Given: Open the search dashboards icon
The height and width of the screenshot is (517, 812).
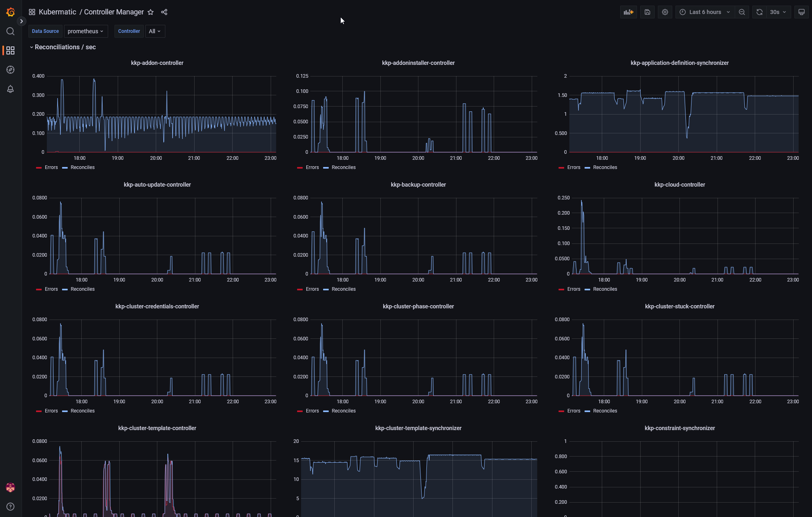Looking at the screenshot, I should tap(10, 31).
